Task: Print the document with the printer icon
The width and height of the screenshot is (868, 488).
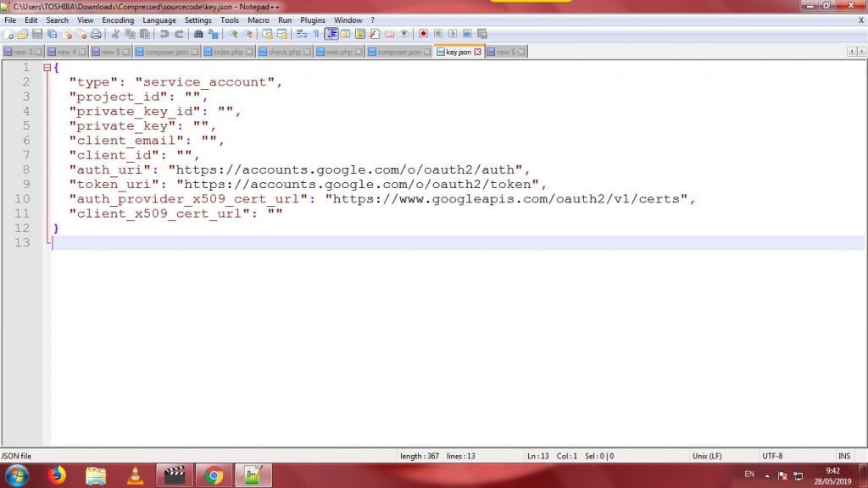Action: 96,34
